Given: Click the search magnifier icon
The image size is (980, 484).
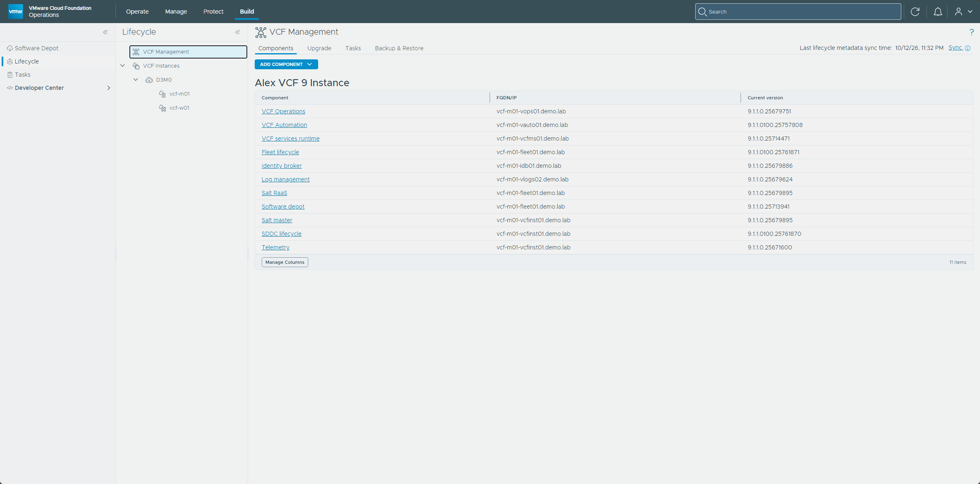Looking at the screenshot, I should tap(702, 12).
